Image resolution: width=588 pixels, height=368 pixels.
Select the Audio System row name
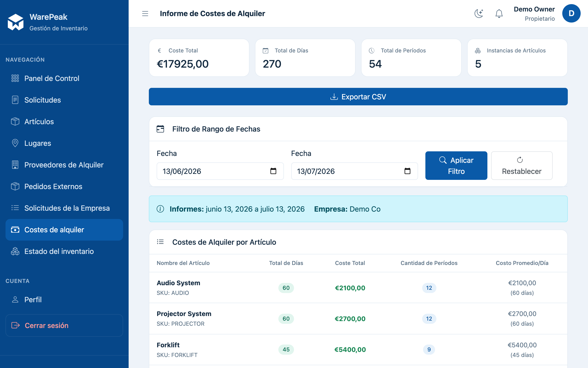[178, 283]
